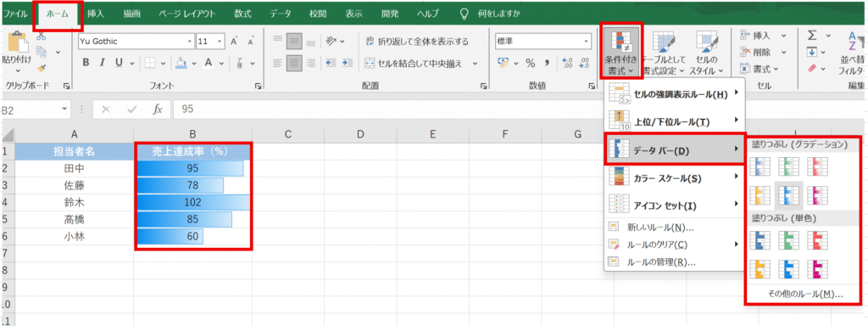Open the font size 11 dropdown

(220, 42)
